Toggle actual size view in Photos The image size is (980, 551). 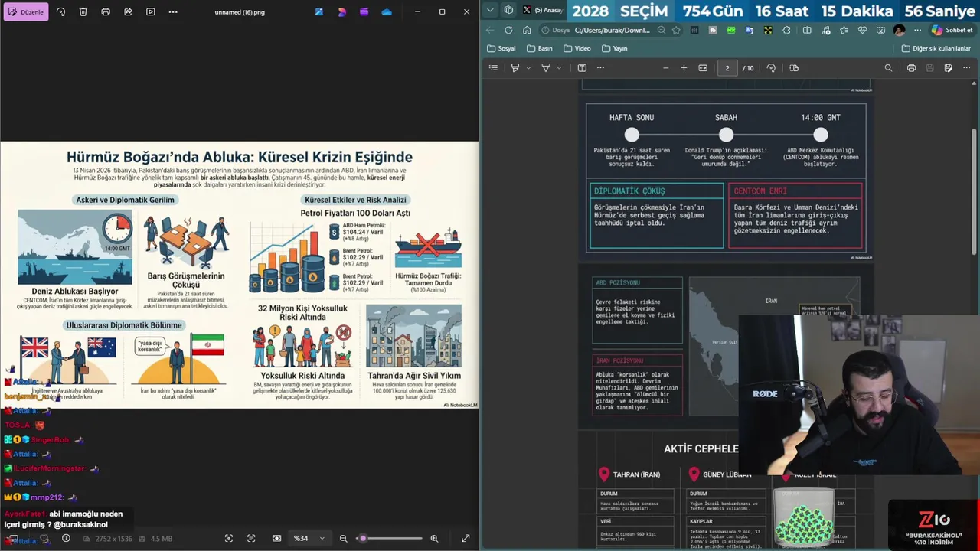[276, 538]
